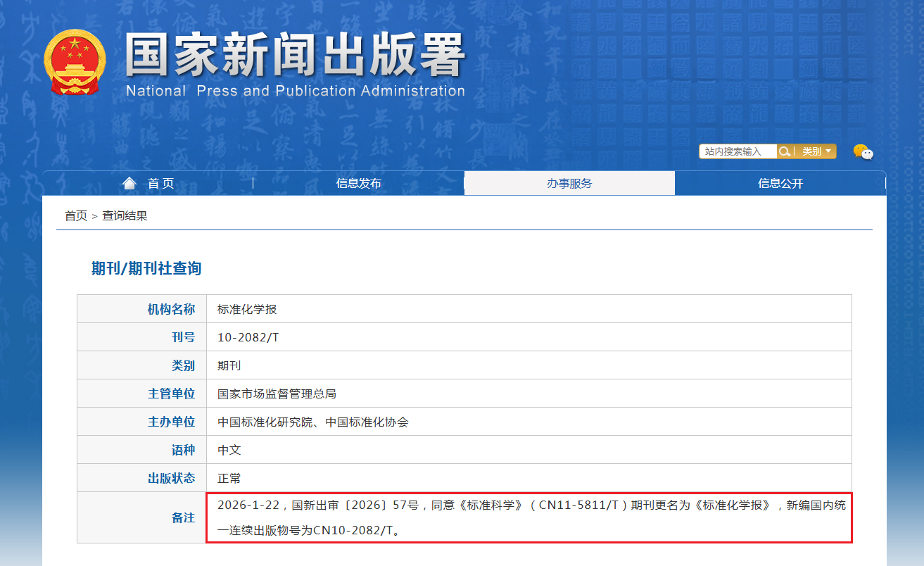Open the 信息公开 navigation tab
924x566 pixels.
pos(780,184)
